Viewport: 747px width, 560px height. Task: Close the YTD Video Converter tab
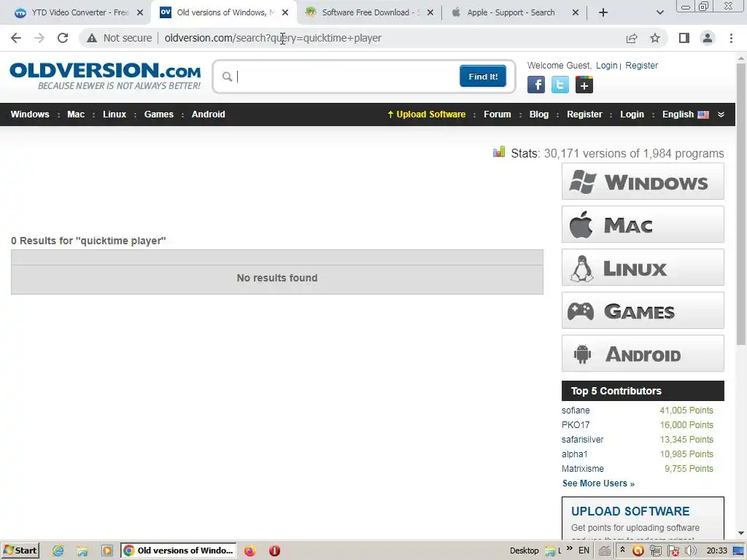[140, 12]
